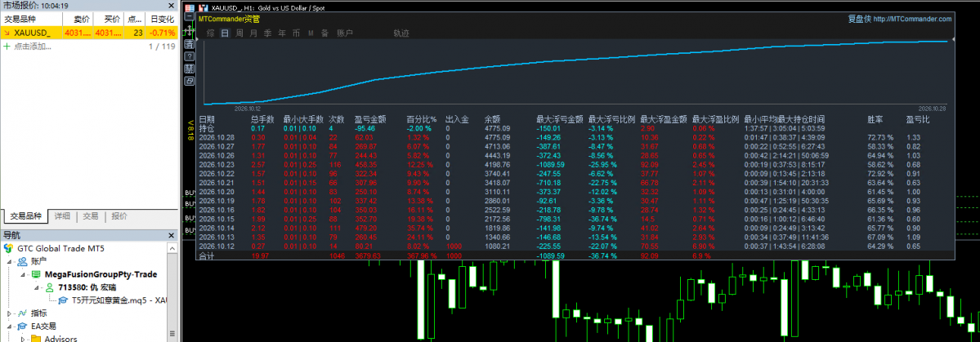Collapse the MegaFusionGroupPty-Trade tree node
The height and width of the screenshot is (342, 980).
tap(23, 274)
